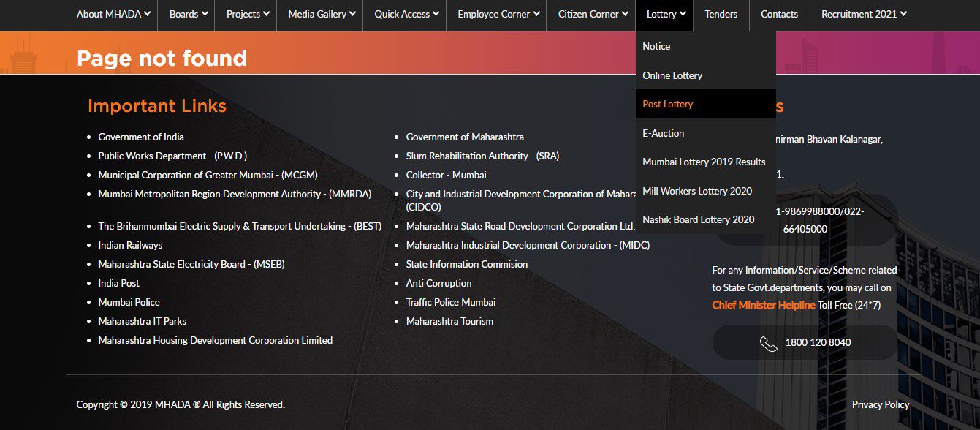Expand the About MHADA dropdown

[113, 14]
